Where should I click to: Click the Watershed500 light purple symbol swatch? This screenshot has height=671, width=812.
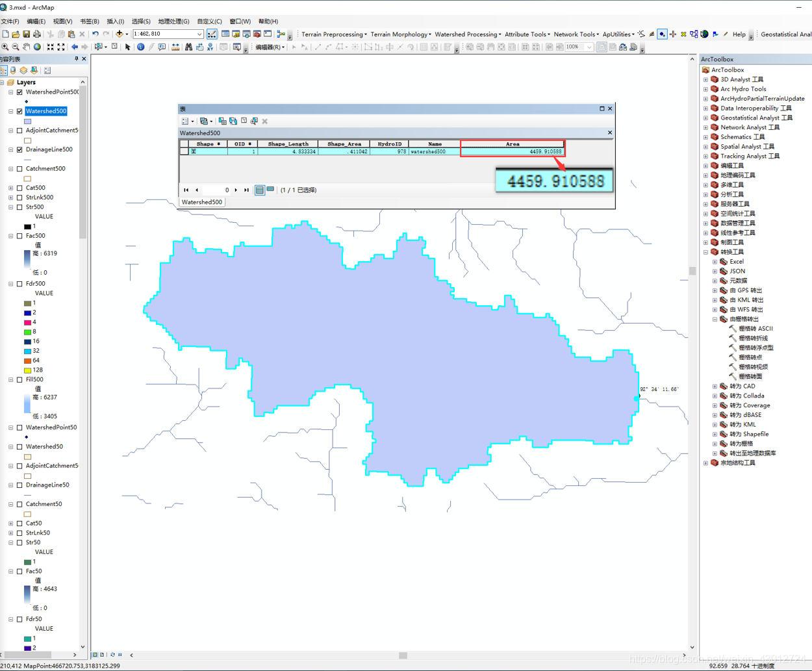pos(27,121)
